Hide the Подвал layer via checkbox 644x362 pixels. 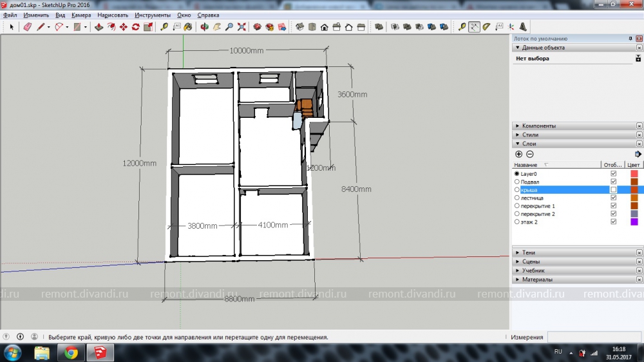613,182
